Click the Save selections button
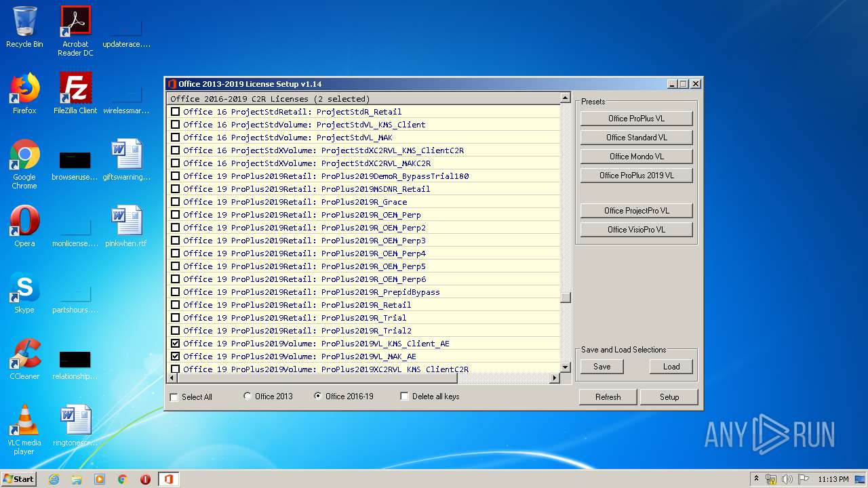This screenshot has height=488, width=868. 602,367
